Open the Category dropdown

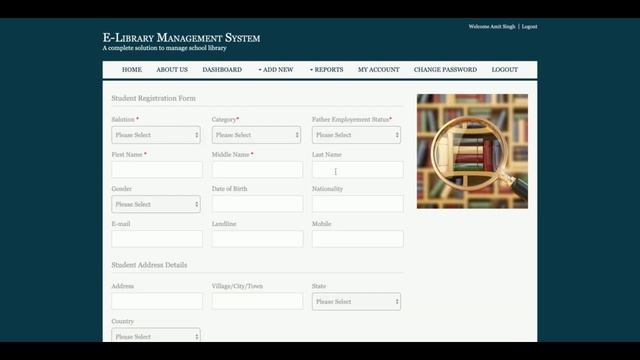(256, 135)
